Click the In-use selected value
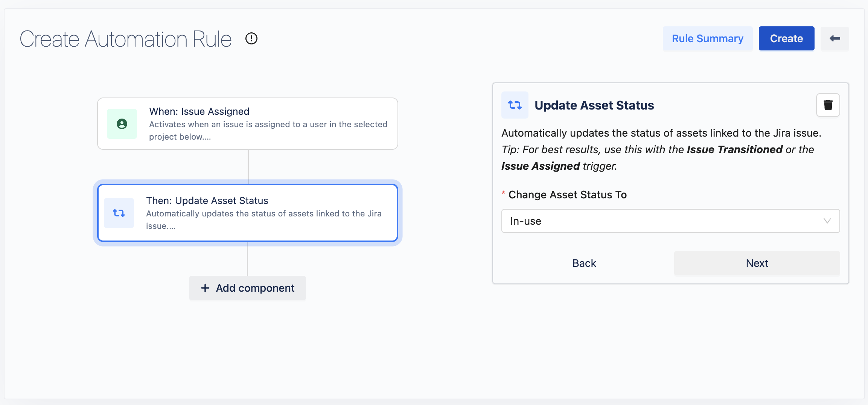Image resolution: width=868 pixels, height=405 pixels. coord(526,221)
